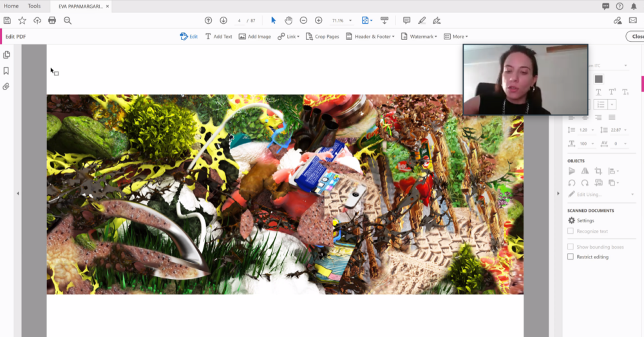Click the gray font color swatch

pos(598,79)
